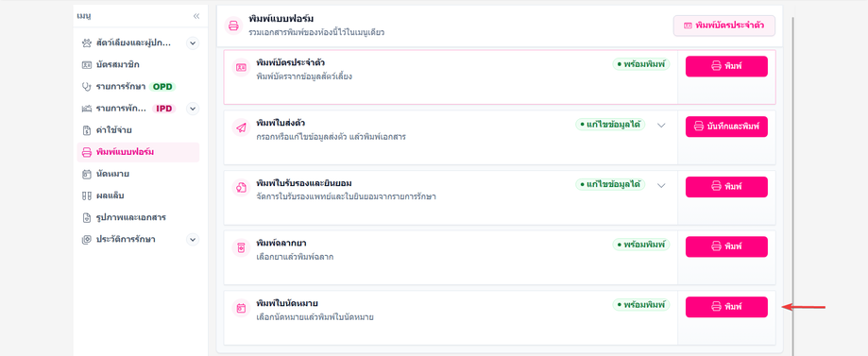Click the paw icon beside สัตว์เลี้ยงและผู้ปก...
The width and height of the screenshot is (868, 356).
pos(86,42)
